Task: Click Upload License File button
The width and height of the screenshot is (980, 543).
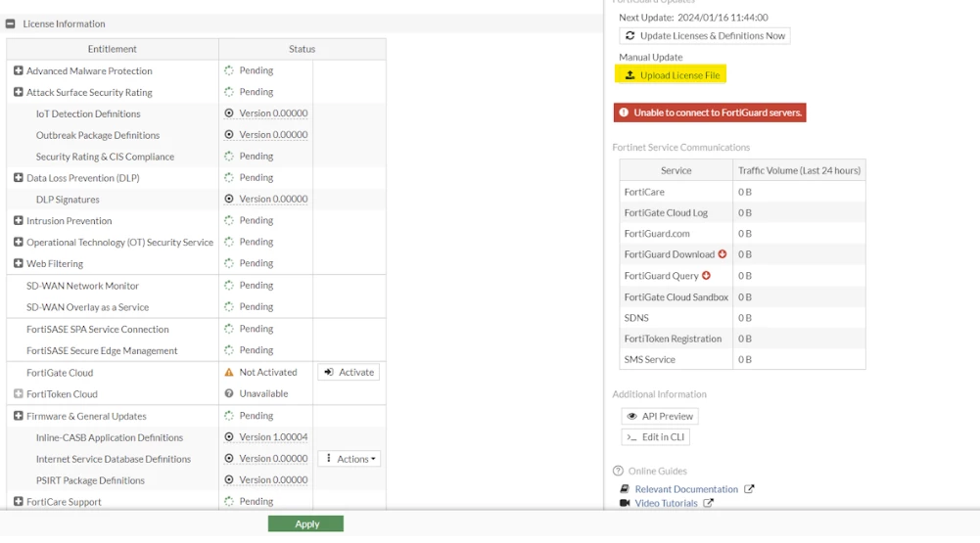Action: (x=671, y=75)
